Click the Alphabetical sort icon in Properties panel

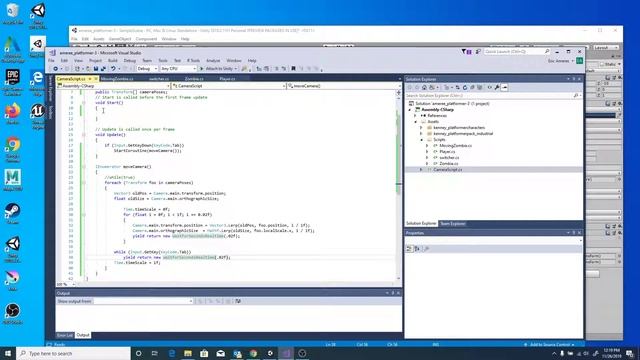417,249
